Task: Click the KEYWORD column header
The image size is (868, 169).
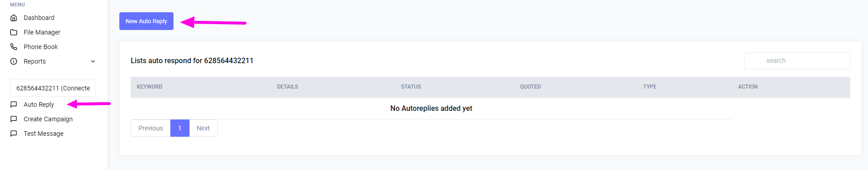Action: pos(149,87)
